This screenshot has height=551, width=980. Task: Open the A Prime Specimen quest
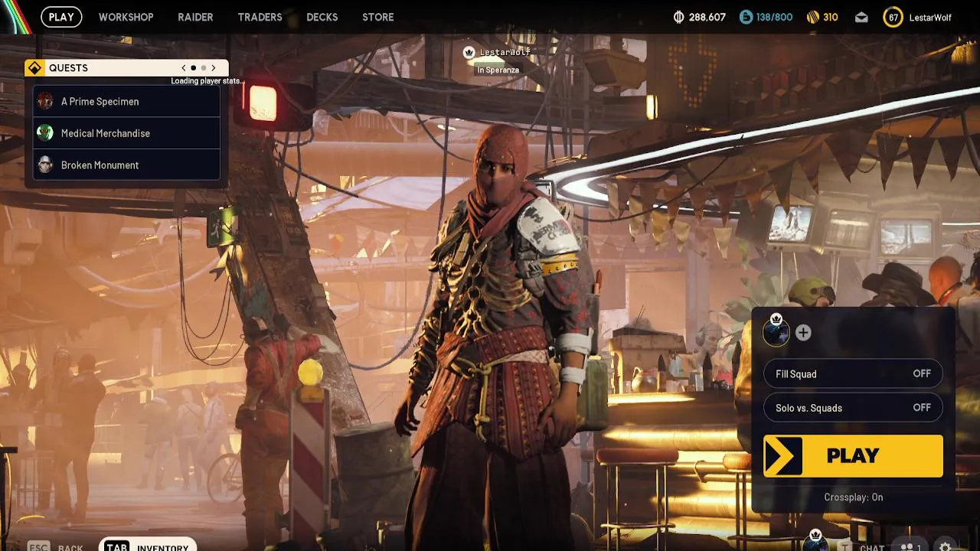pyautogui.click(x=127, y=101)
